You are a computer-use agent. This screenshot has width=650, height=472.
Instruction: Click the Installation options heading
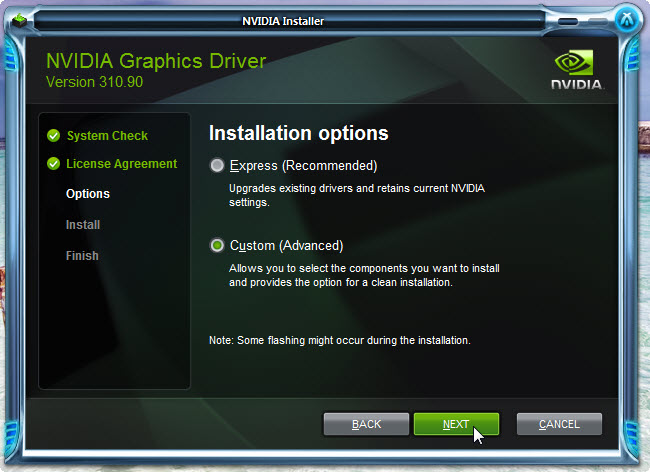click(x=299, y=133)
